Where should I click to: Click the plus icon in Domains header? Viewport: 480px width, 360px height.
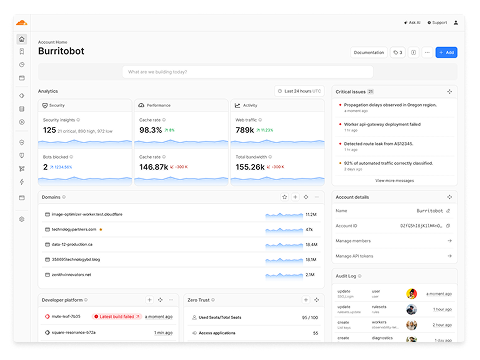295,197
